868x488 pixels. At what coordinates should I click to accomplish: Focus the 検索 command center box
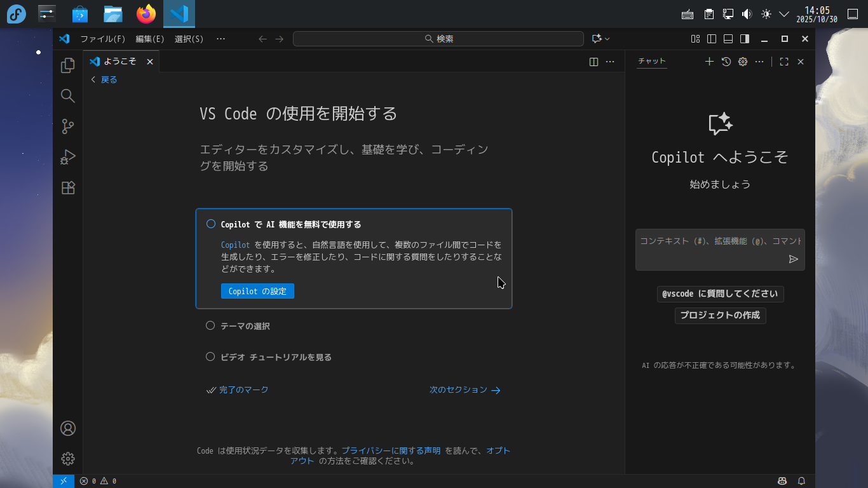(438, 39)
